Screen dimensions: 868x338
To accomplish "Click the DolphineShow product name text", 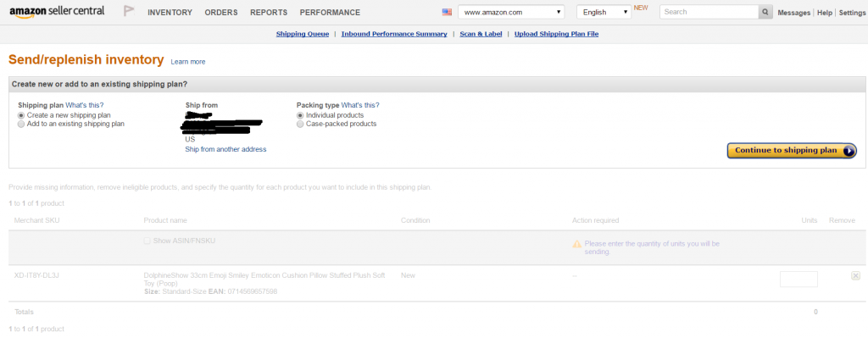I will click(264, 279).
